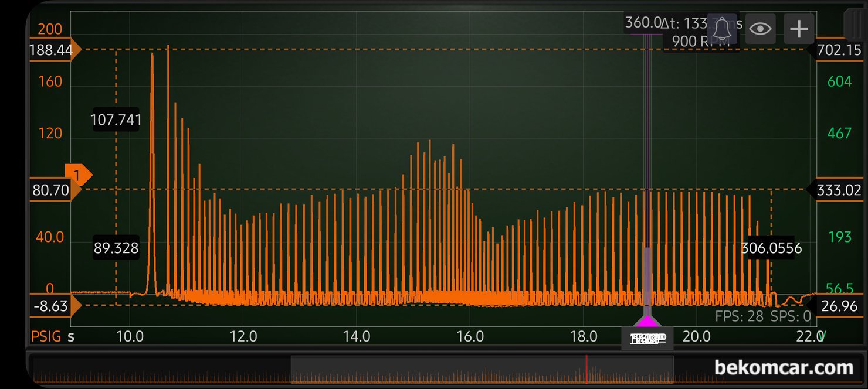The height and width of the screenshot is (389, 868).
Task: Select the 702.15 right cursor label
Action: click(x=836, y=50)
